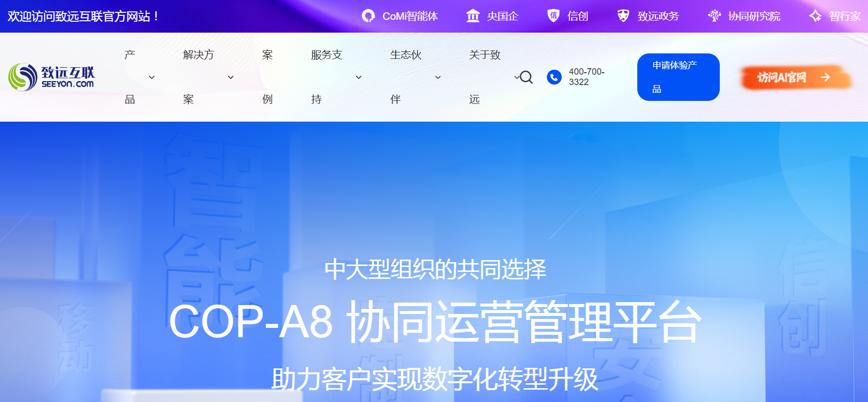Screen dimensions: 868x402
Task: Open the 致远政务 link
Action: coord(658,16)
